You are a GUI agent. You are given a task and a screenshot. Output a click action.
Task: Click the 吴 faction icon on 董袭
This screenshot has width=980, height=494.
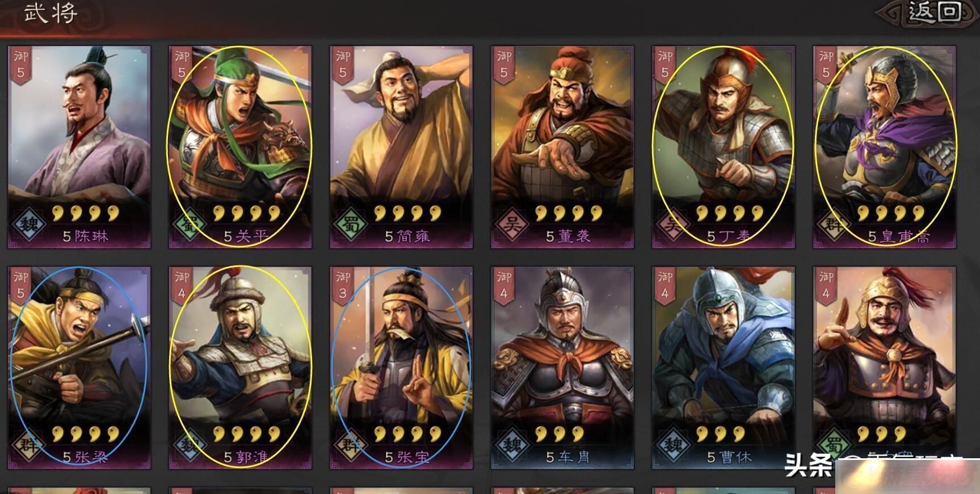[513, 225]
